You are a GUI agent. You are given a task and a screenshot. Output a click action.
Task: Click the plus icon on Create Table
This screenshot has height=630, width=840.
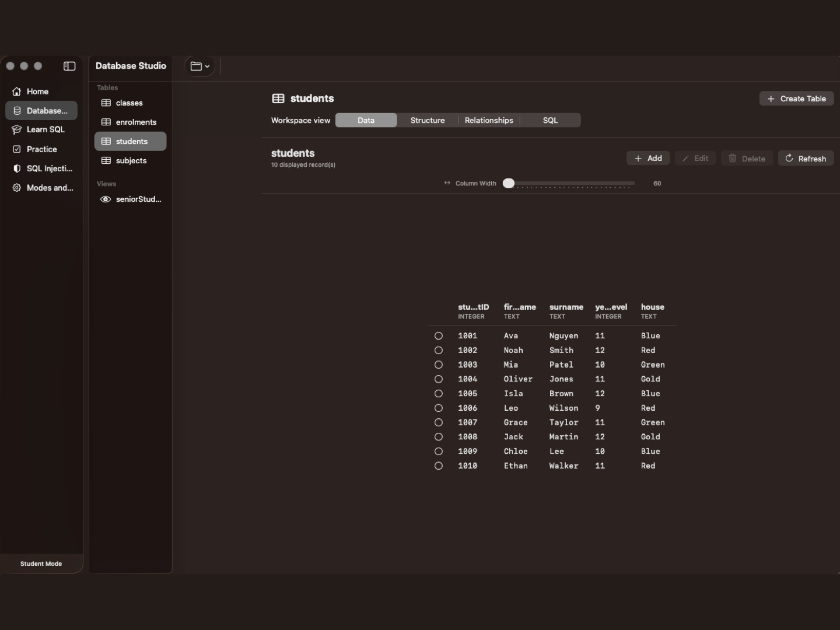(x=771, y=99)
